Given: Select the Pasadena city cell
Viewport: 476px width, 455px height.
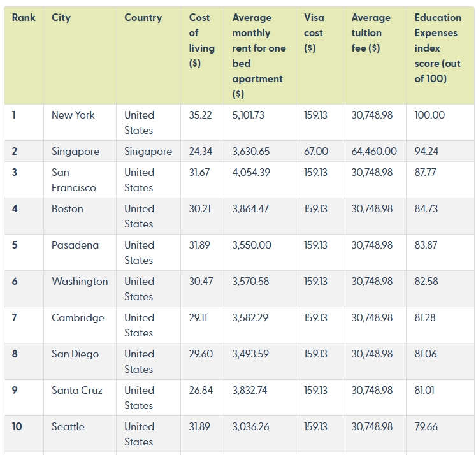Looking at the screenshot, I should point(75,245).
